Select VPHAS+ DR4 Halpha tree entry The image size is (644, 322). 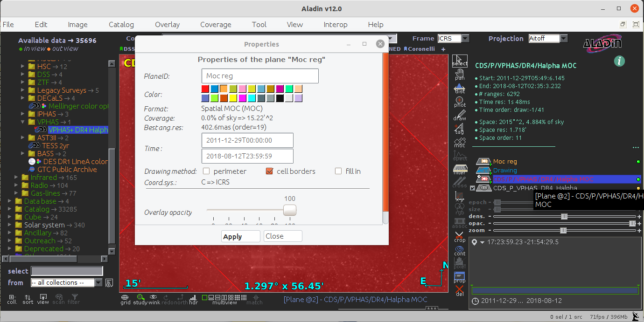click(x=78, y=130)
